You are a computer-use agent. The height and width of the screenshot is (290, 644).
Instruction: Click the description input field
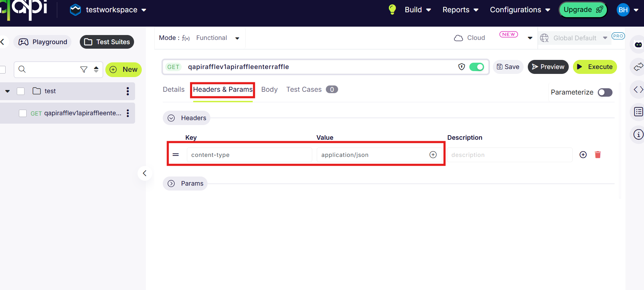click(x=510, y=155)
